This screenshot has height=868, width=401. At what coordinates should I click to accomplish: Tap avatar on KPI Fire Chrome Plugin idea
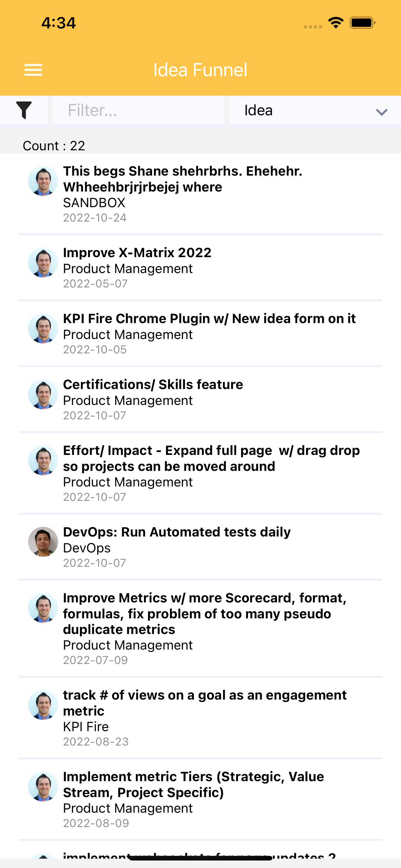click(43, 328)
